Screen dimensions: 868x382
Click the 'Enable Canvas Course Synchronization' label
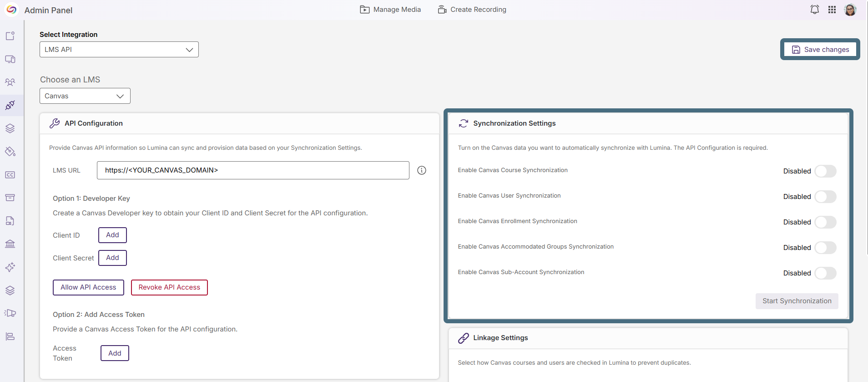(x=513, y=170)
